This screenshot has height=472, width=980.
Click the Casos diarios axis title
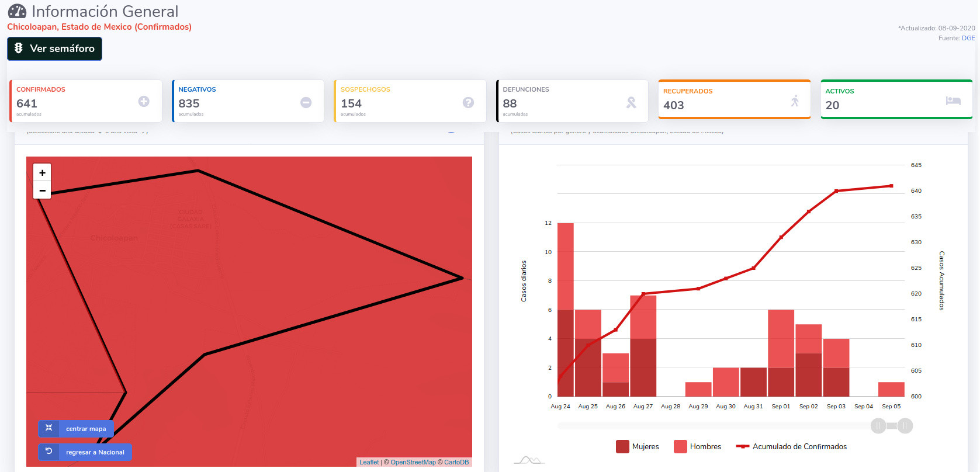(x=524, y=281)
